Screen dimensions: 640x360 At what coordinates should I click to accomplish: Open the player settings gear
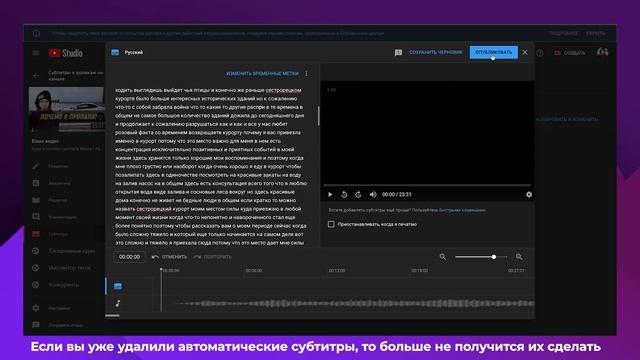pos(529,195)
